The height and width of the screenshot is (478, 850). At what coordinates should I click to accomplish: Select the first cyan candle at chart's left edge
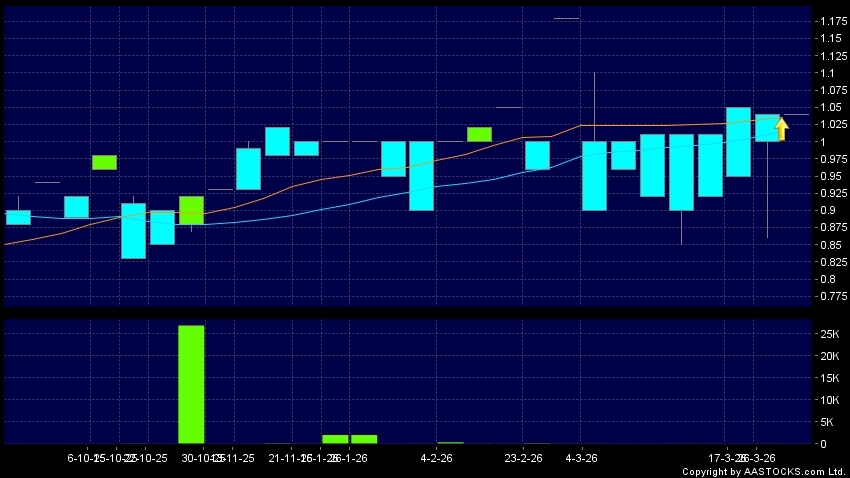pyautogui.click(x=18, y=217)
